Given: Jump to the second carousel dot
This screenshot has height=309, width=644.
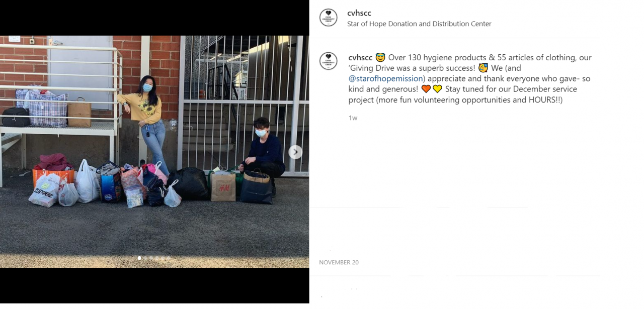Looking at the screenshot, I should tap(145, 258).
